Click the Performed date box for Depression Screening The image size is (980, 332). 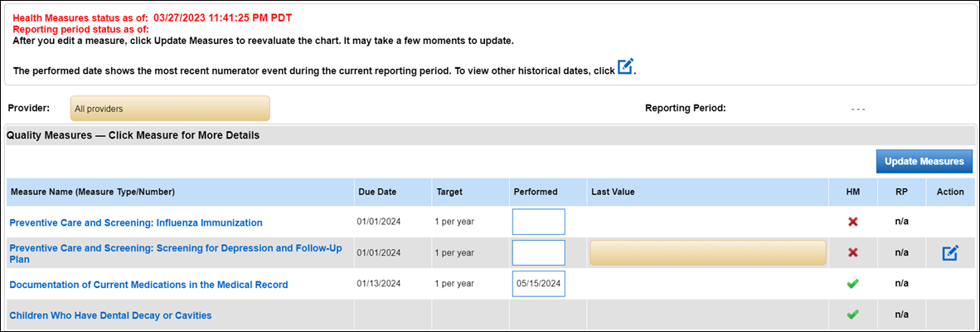point(538,253)
